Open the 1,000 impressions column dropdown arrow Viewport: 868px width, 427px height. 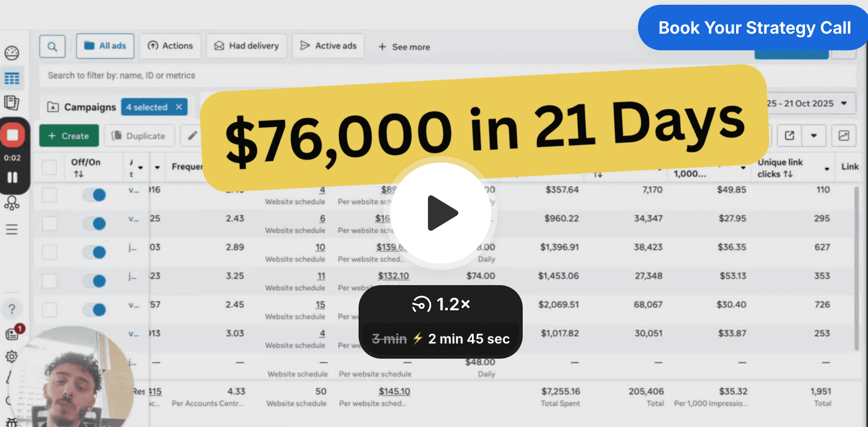tap(743, 167)
